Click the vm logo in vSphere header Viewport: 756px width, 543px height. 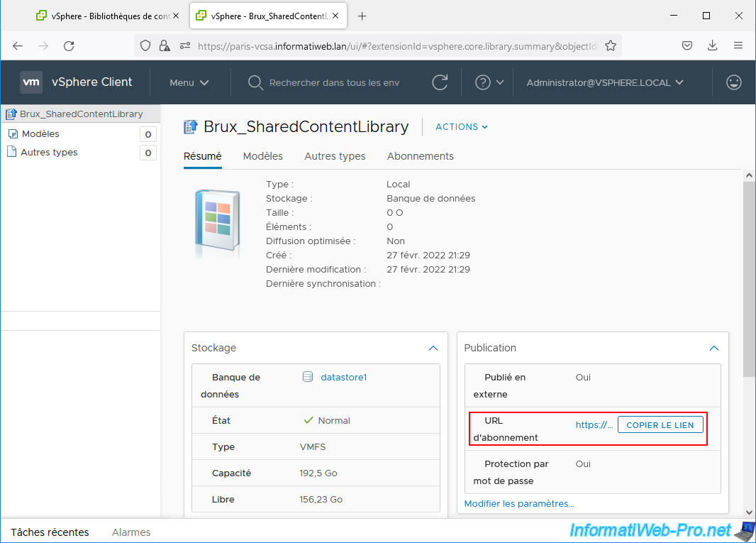(x=31, y=82)
